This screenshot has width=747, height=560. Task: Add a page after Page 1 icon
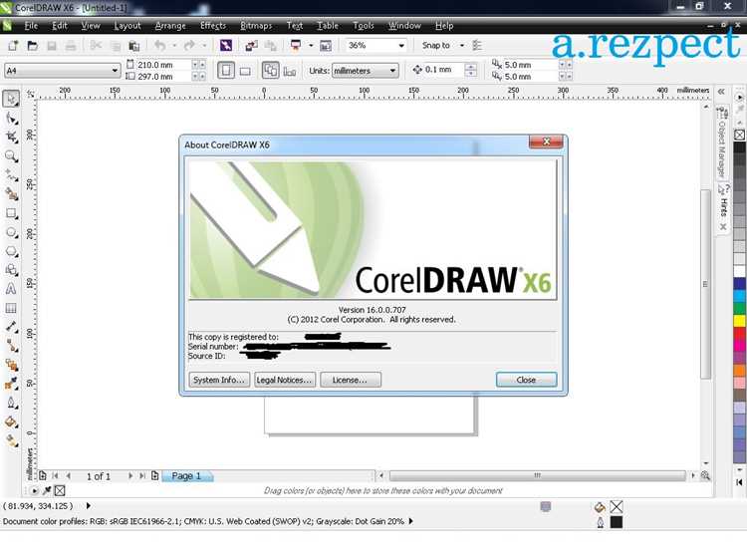point(154,475)
